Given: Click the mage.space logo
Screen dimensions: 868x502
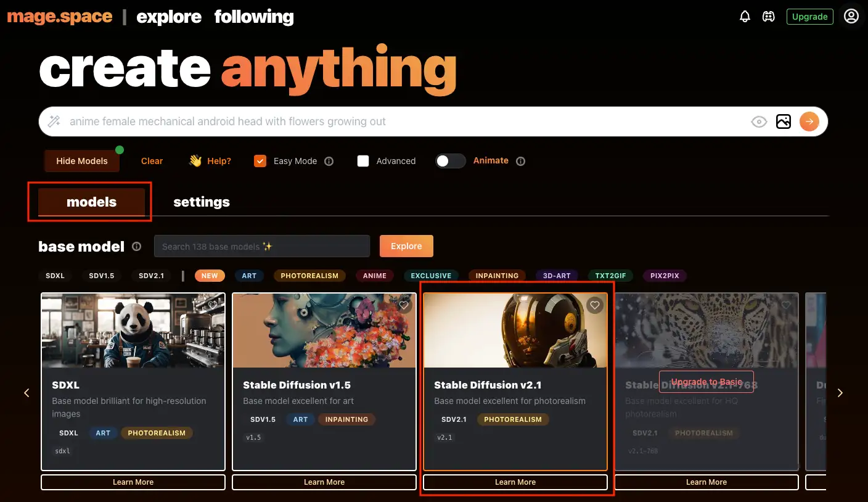Looking at the screenshot, I should 60,17.
